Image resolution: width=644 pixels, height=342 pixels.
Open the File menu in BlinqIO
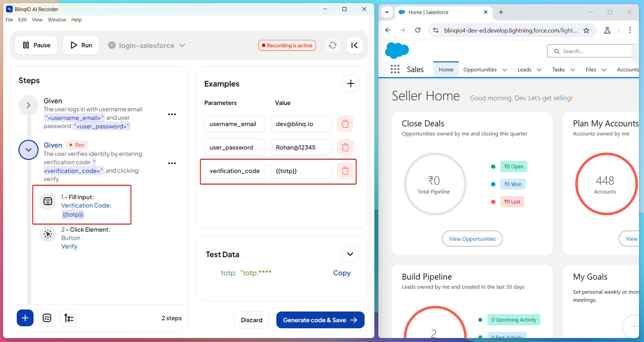(9, 20)
